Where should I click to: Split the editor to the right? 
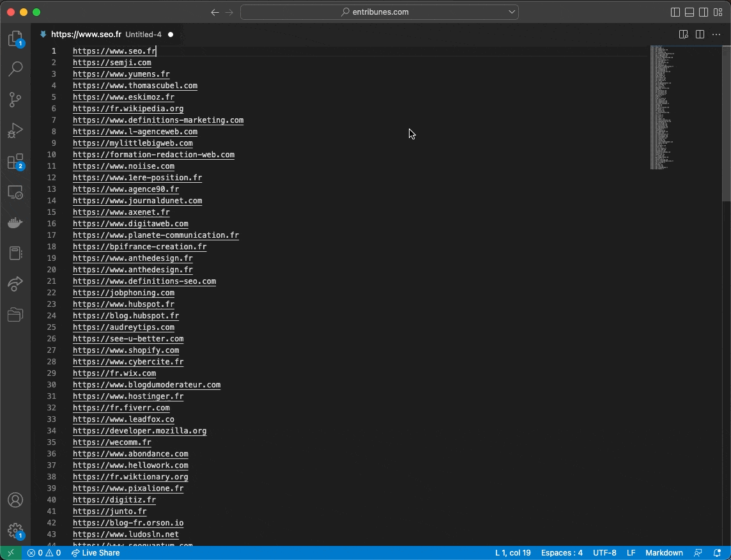(700, 35)
